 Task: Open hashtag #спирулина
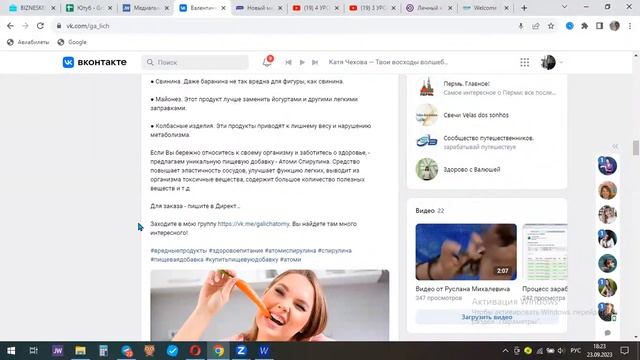(x=335, y=251)
